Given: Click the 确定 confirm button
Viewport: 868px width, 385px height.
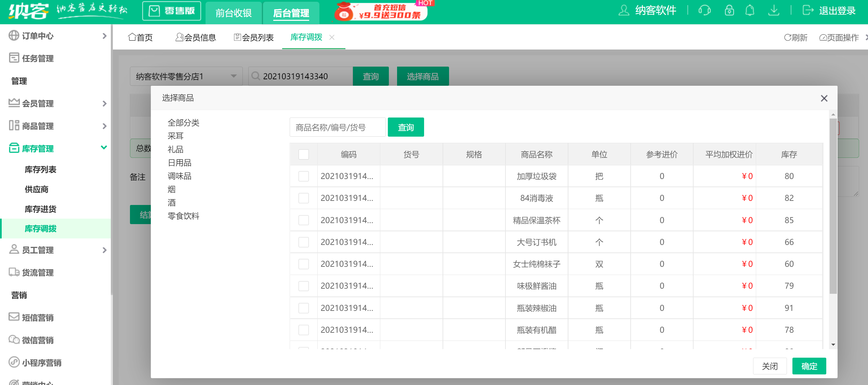Looking at the screenshot, I should point(809,366).
